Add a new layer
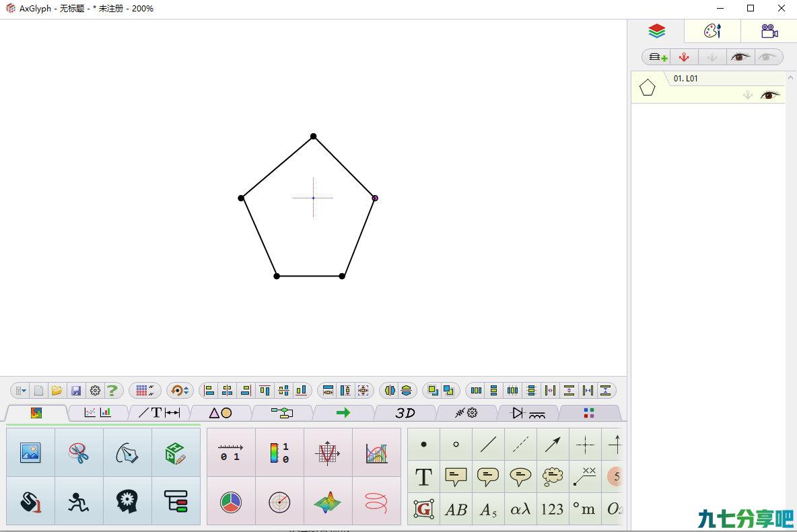The width and height of the screenshot is (797, 532). (658, 57)
